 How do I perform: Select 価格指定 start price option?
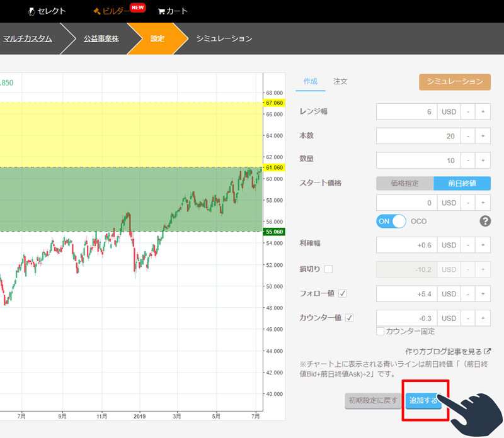coord(404,183)
